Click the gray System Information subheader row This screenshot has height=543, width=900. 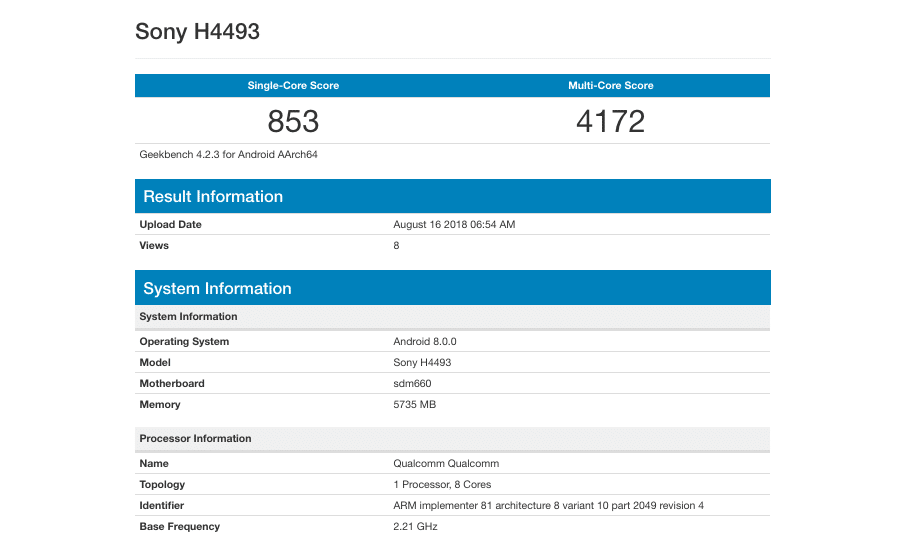tap(452, 317)
